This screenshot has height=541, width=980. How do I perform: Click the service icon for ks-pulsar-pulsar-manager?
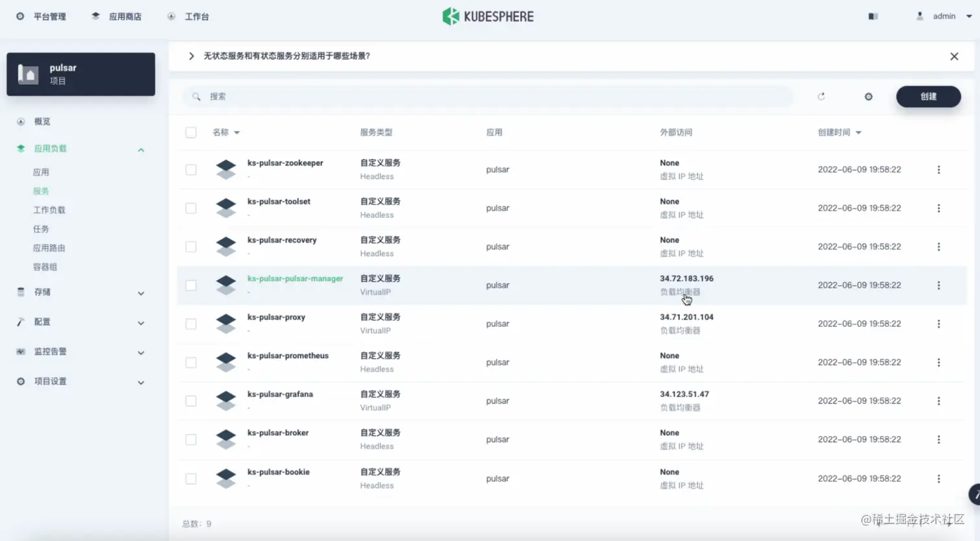(226, 285)
